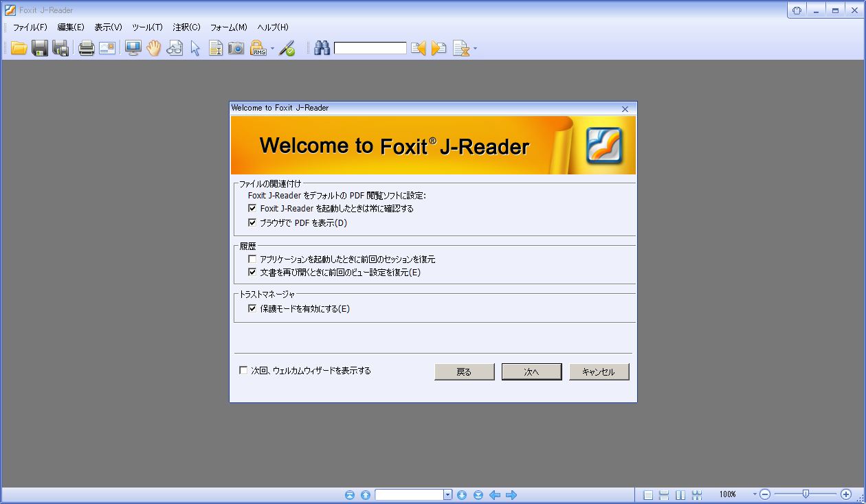
Task: Click the search options document icon
Action: tap(460, 48)
